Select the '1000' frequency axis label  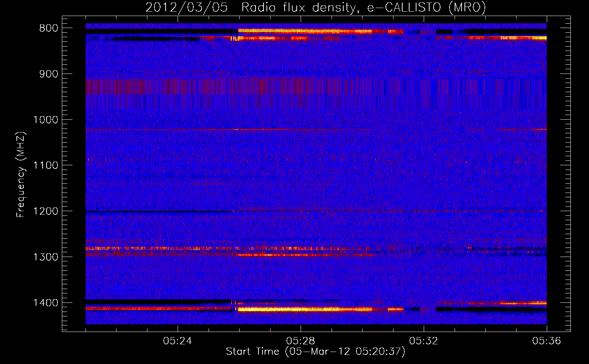(x=46, y=120)
